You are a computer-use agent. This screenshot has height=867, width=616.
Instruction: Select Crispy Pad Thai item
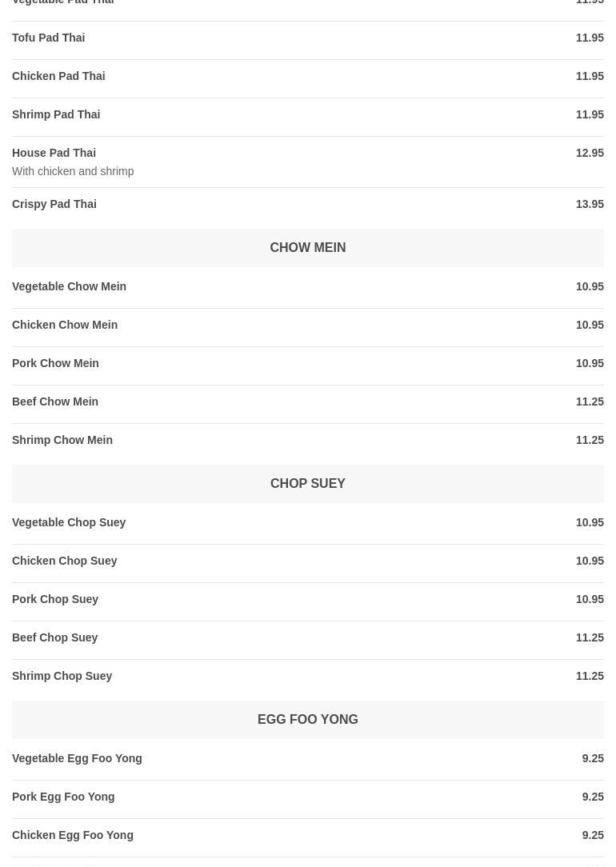(54, 204)
